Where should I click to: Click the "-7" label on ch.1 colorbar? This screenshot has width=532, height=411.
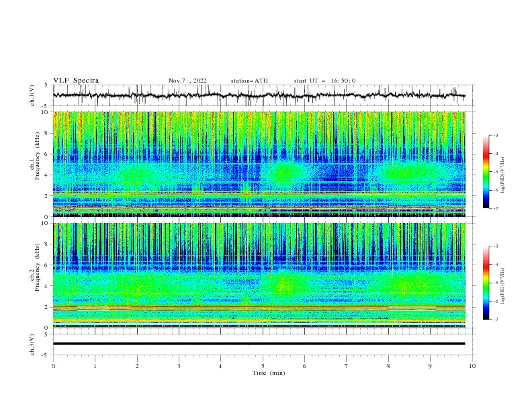496,208
